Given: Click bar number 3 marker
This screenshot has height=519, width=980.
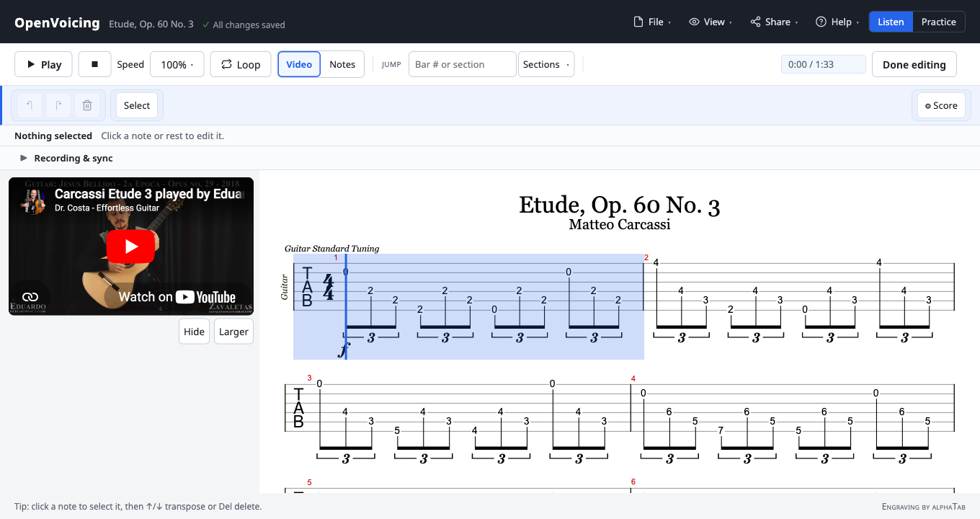Looking at the screenshot, I should [x=310, y=378].
